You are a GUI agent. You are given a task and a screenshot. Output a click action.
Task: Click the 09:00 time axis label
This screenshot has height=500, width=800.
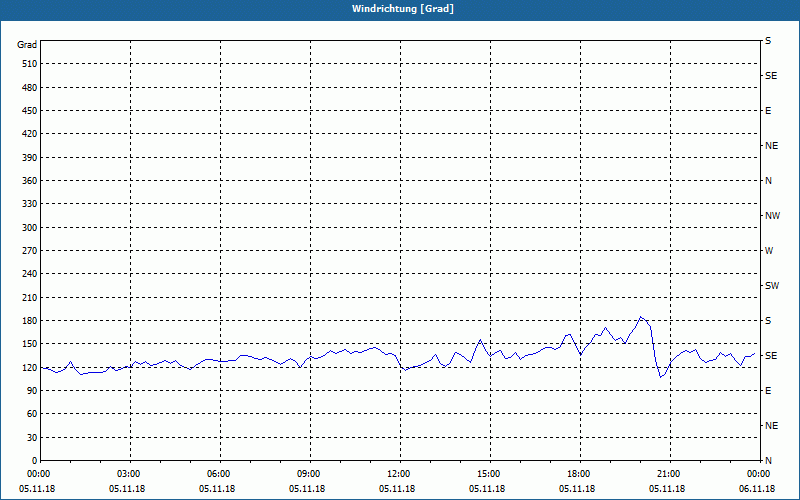pyautogui.click(x=310, y=474)
